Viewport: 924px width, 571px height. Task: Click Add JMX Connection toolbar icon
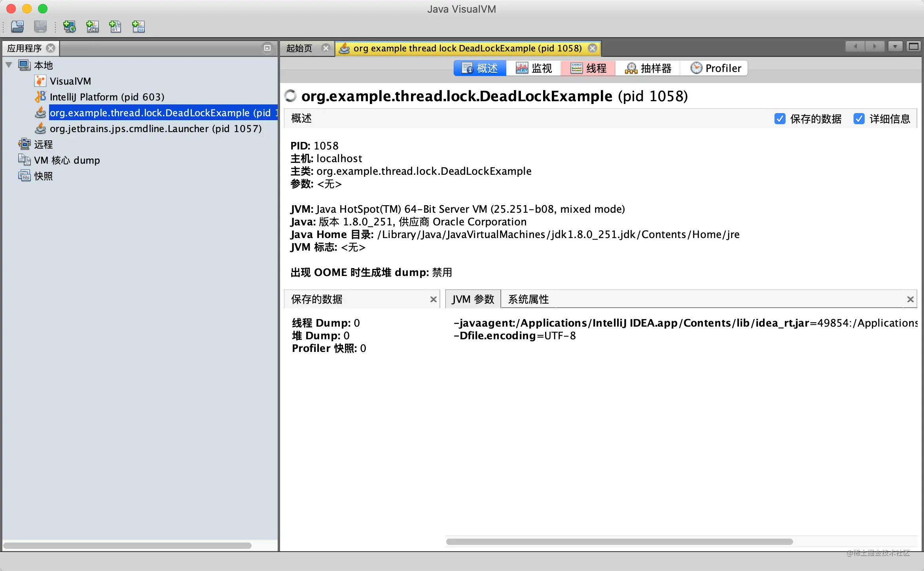(x=93, y=26)
